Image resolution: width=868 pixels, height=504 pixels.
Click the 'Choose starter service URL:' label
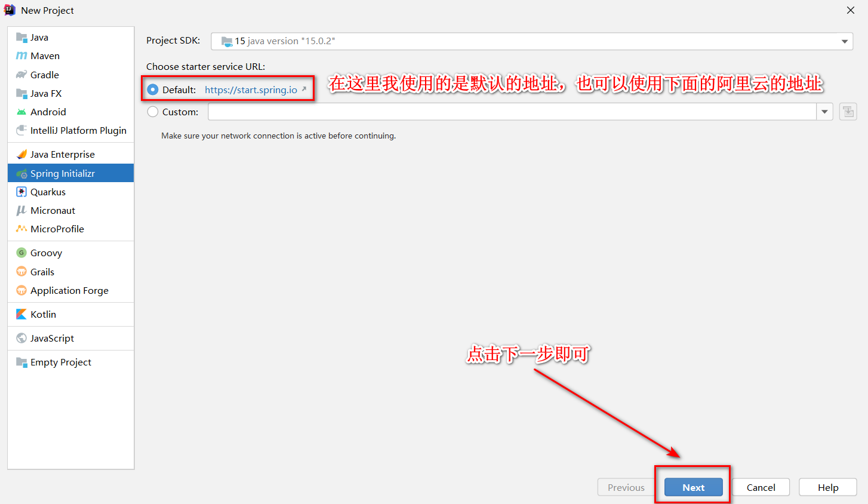point(206,66)
